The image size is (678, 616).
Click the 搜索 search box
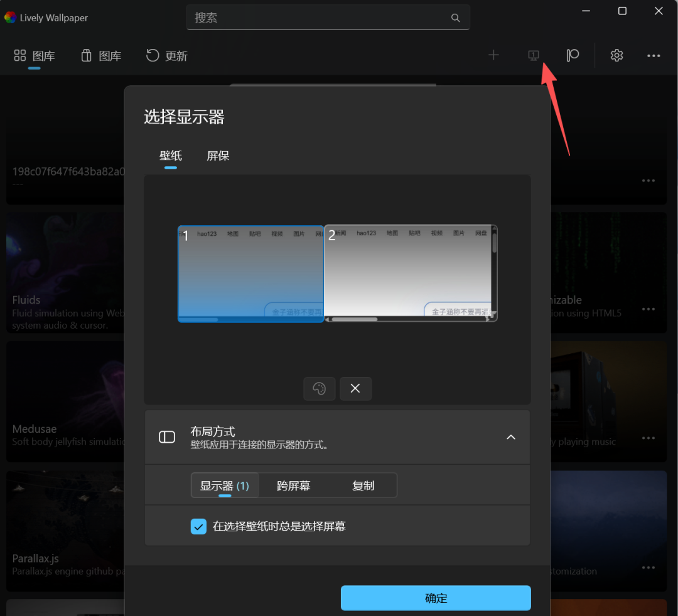(x=328, y=17)
